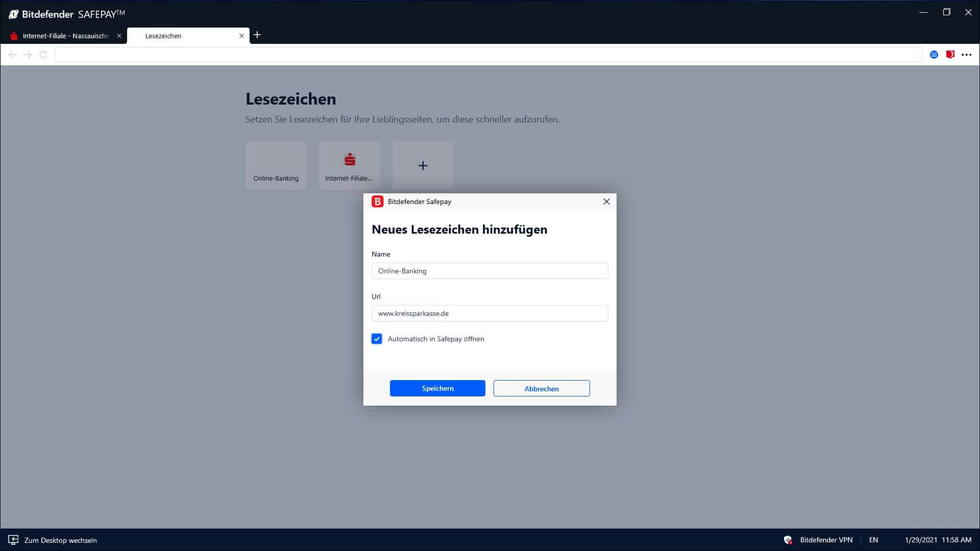
Task: Minimize the Safepay window
Action: (923, 12)
